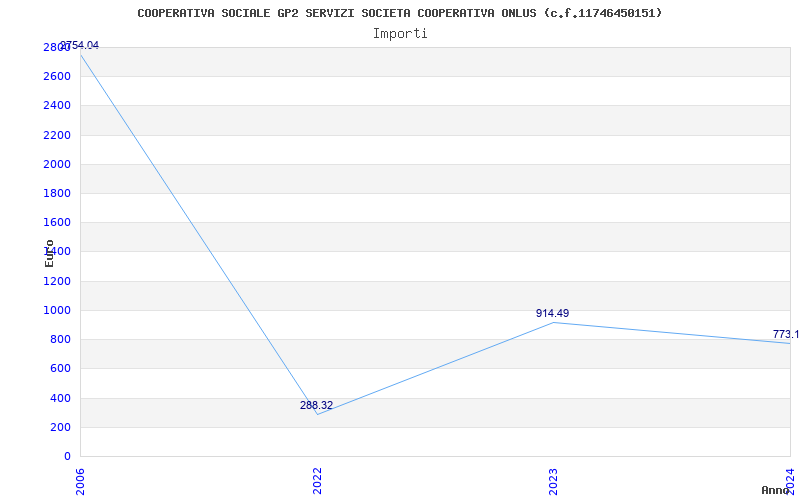Click the 2754.04 data label

(x=80, y=45)
